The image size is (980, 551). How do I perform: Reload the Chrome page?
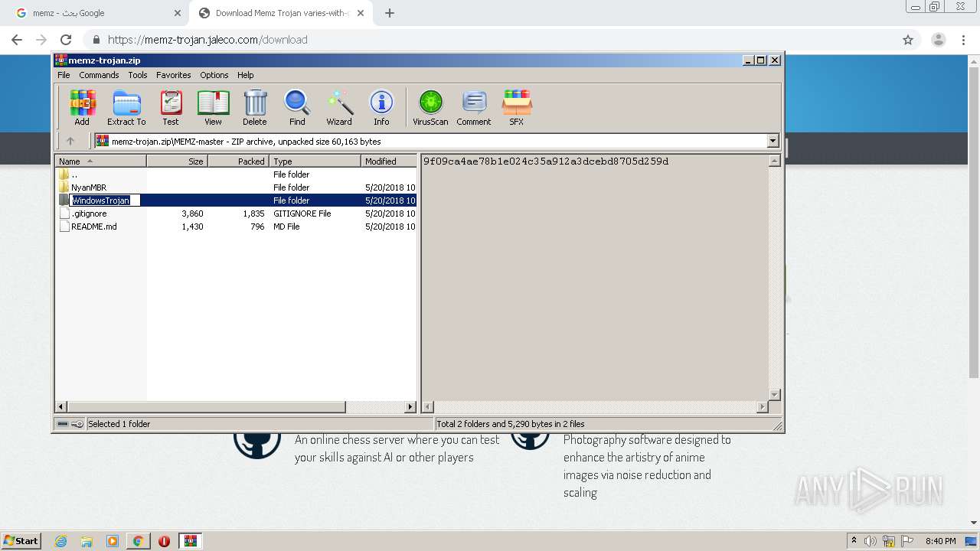[x=66, y=40]
